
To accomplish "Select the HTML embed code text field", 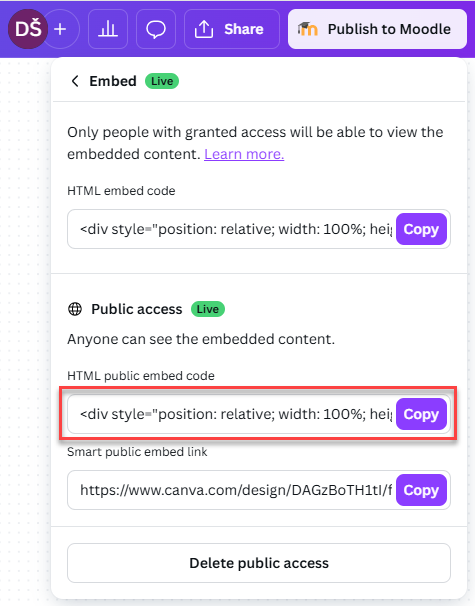I will pos(232,229).
